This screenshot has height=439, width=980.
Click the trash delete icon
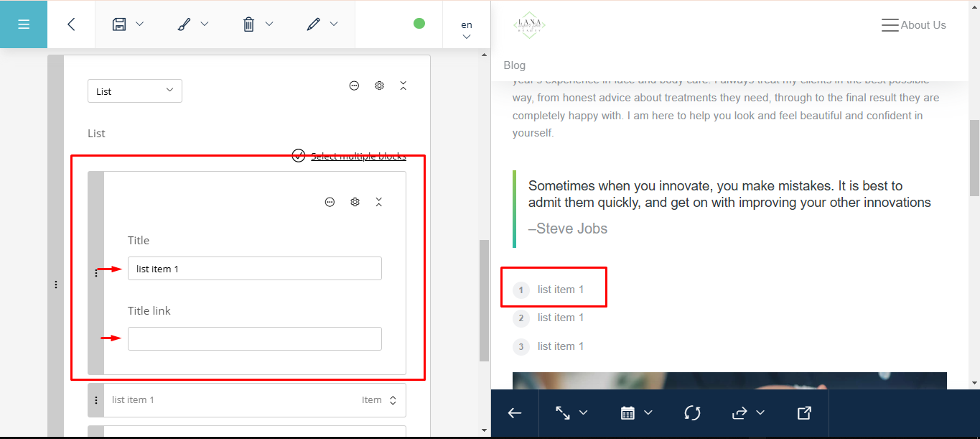(248, 24)
